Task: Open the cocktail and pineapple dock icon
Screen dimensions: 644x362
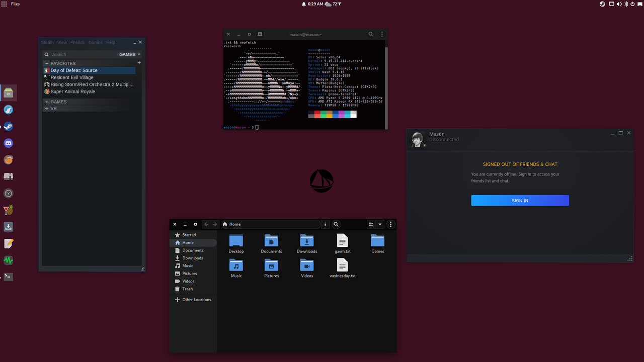Action: [8, 210]
